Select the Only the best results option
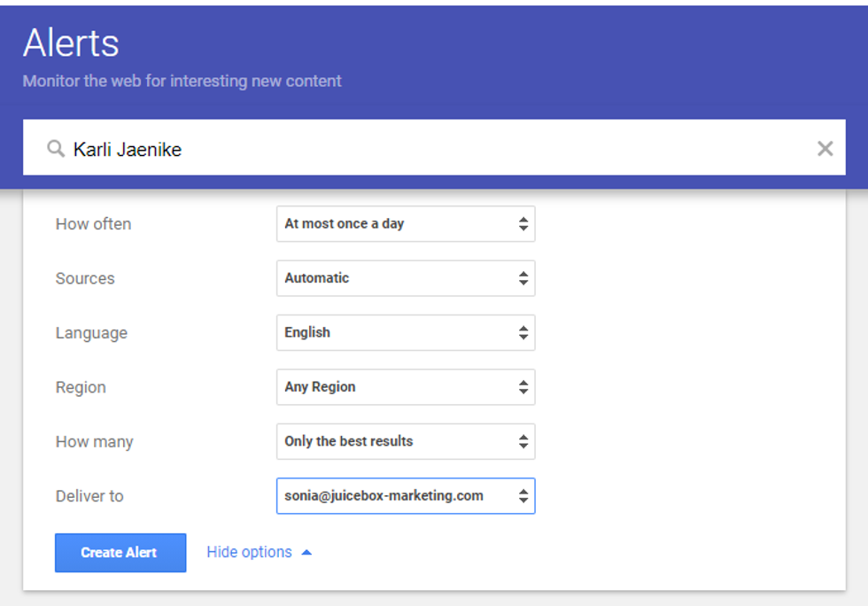 pos(399,441)
